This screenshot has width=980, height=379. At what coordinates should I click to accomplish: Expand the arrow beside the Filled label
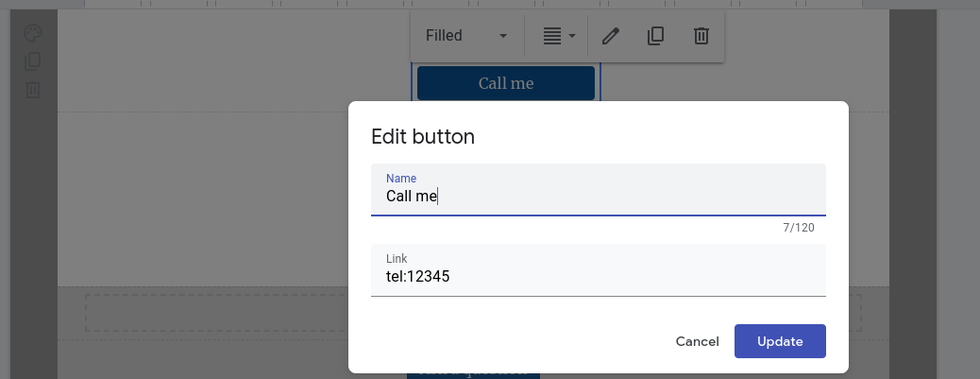(x=503, y=36)
